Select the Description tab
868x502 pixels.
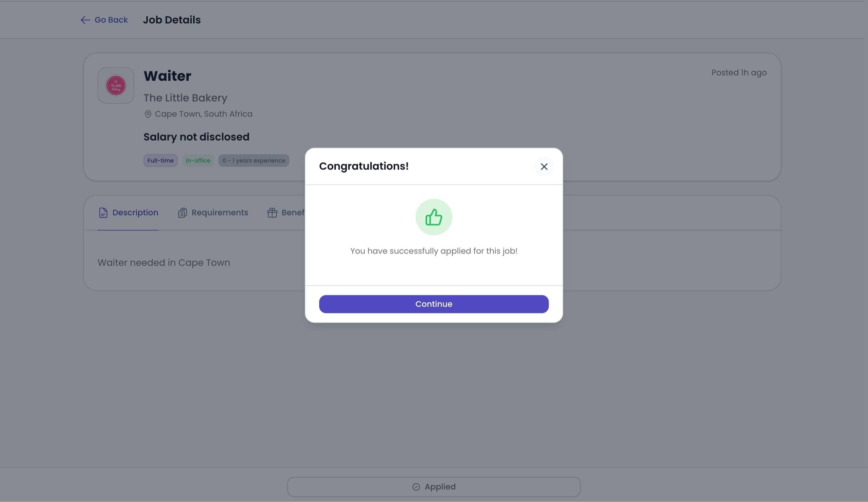click(x=135, y=213)
